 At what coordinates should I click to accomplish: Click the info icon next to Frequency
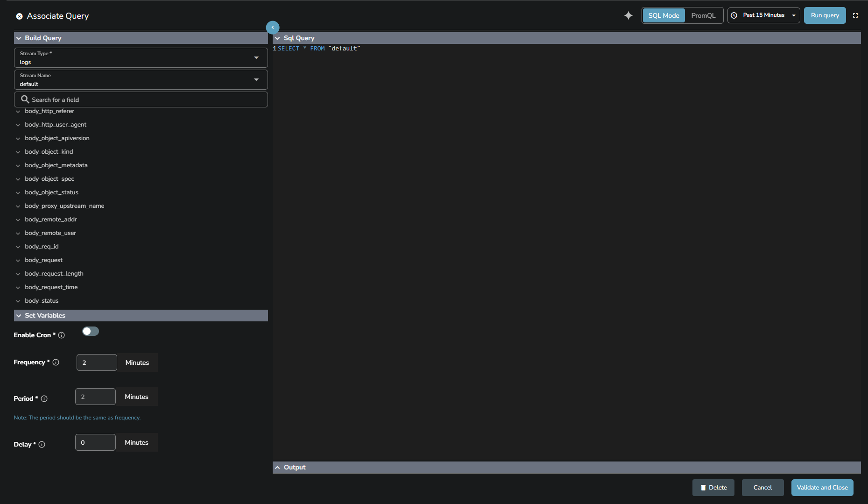56,362
